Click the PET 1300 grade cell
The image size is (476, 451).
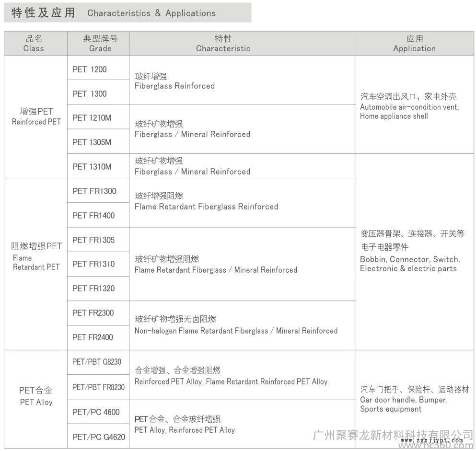pyautogui.click(x=90, y=94)
